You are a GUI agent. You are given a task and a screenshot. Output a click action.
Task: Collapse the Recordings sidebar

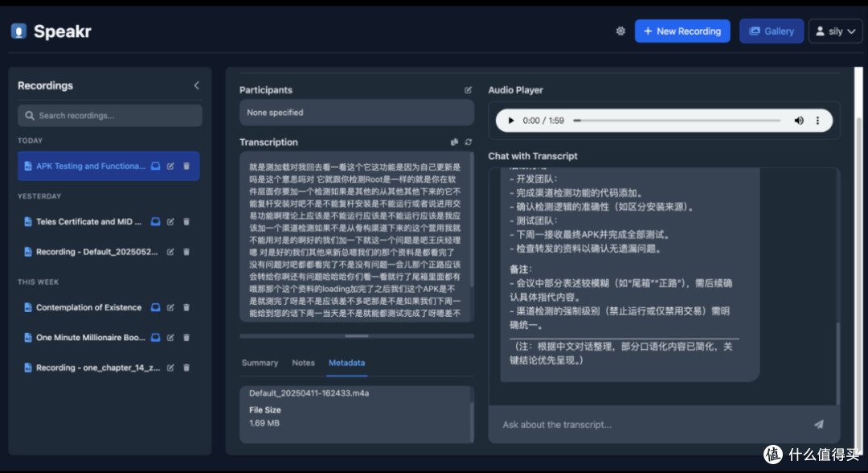[197, 85]
